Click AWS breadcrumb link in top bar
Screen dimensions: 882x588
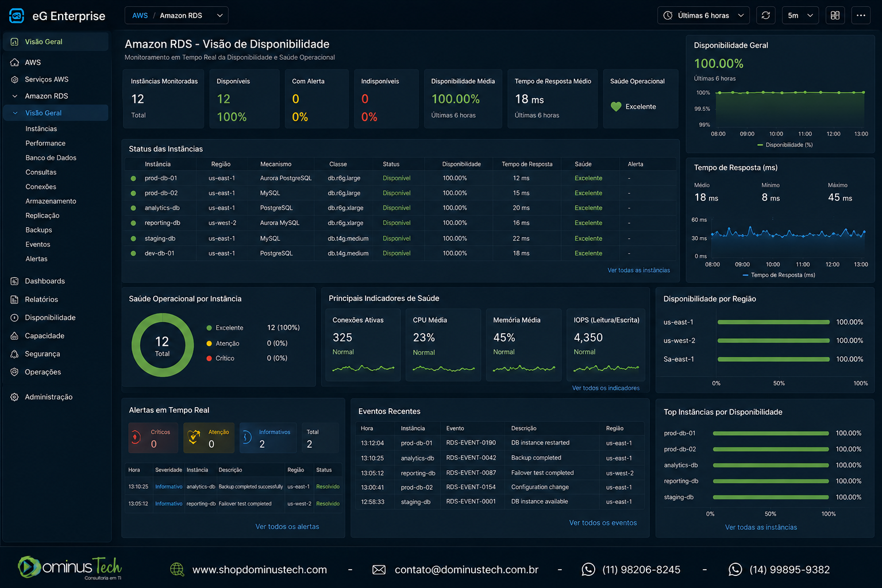click(140, 16)
